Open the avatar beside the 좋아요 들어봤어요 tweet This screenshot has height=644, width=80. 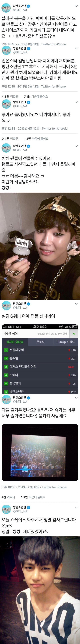[6, 104]
